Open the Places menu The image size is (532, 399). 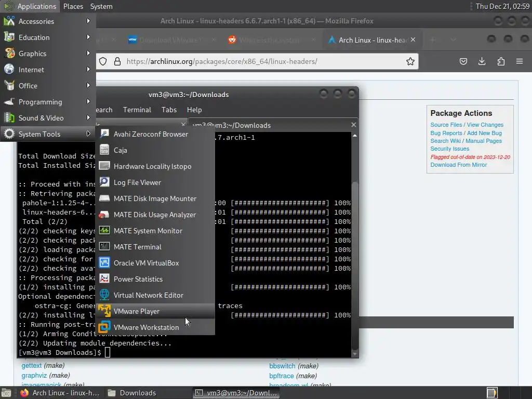click(x=73, y=6)
